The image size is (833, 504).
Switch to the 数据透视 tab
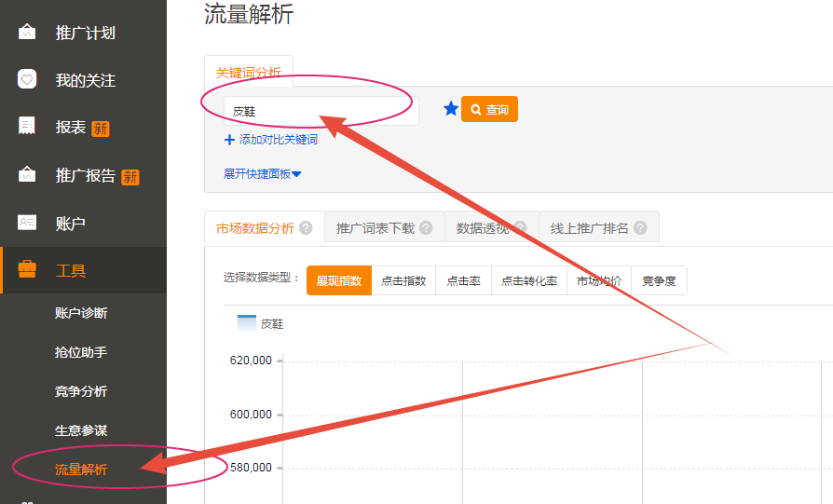[x=482, y=228]
